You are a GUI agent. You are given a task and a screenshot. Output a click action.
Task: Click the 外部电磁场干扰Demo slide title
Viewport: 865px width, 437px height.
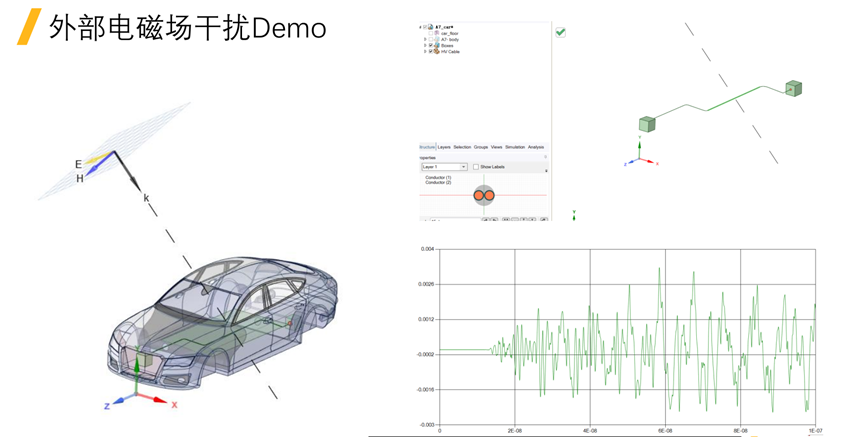pos(188,28)
